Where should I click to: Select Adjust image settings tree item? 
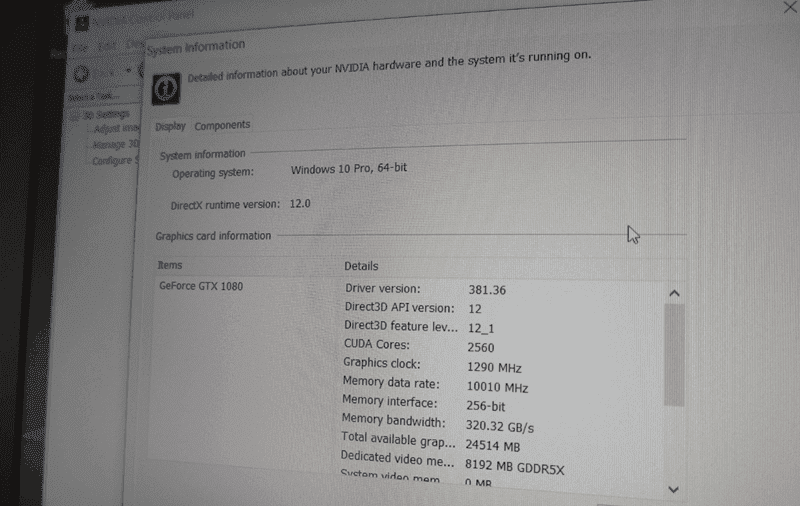point(116,129)
